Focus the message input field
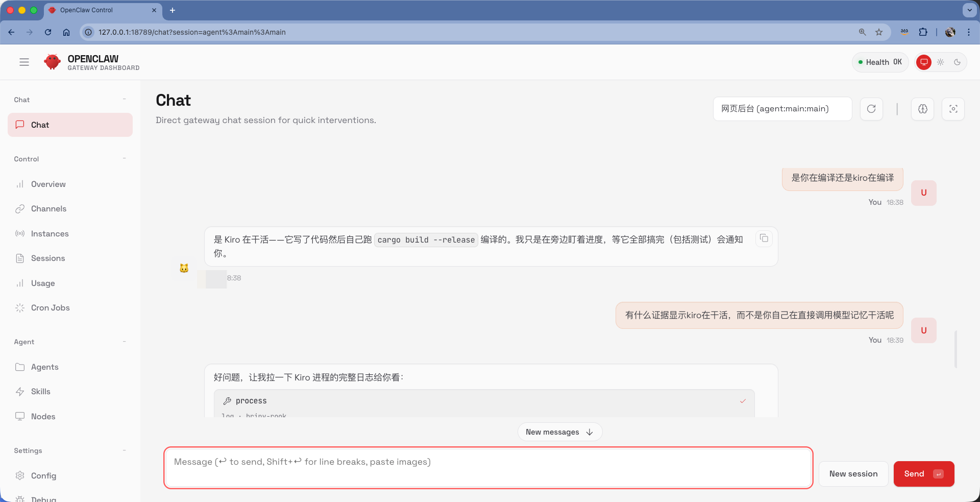 [x=487, y=468]
